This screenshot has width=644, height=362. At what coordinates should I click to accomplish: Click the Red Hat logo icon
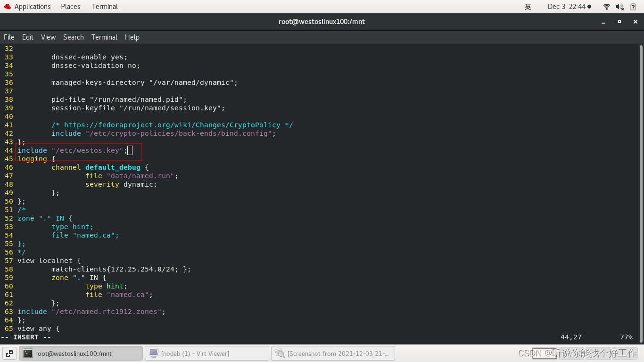coord(7,7)
